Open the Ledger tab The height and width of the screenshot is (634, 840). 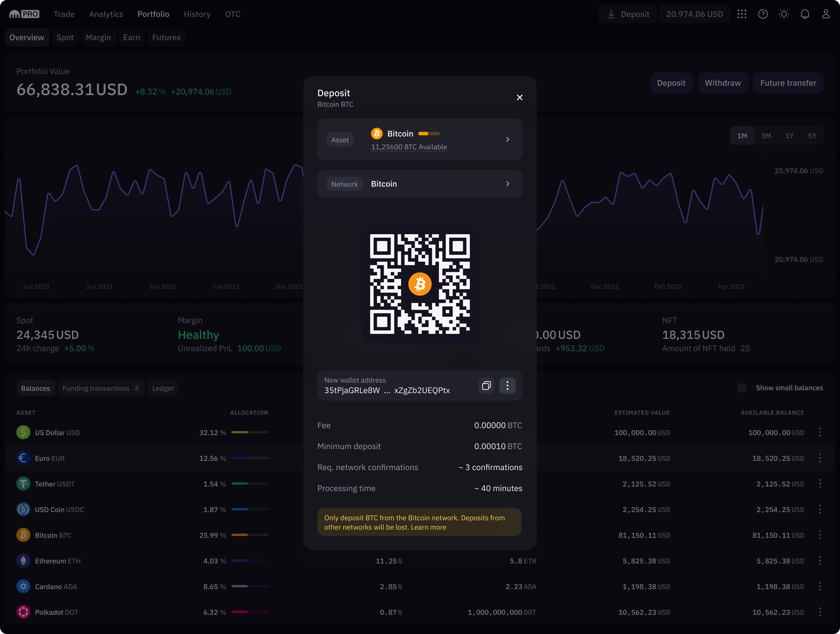point(163,388)
